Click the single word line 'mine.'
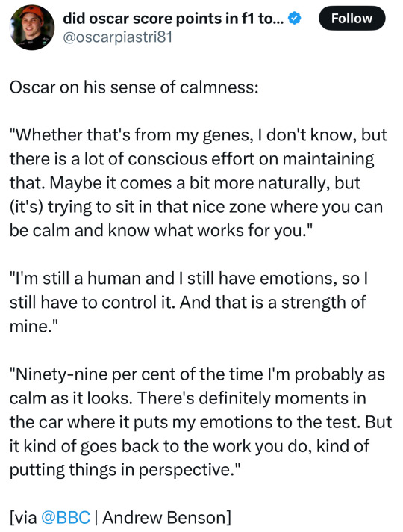The height and width of the screenshot is (532, 403). click(x=34, y=327)
